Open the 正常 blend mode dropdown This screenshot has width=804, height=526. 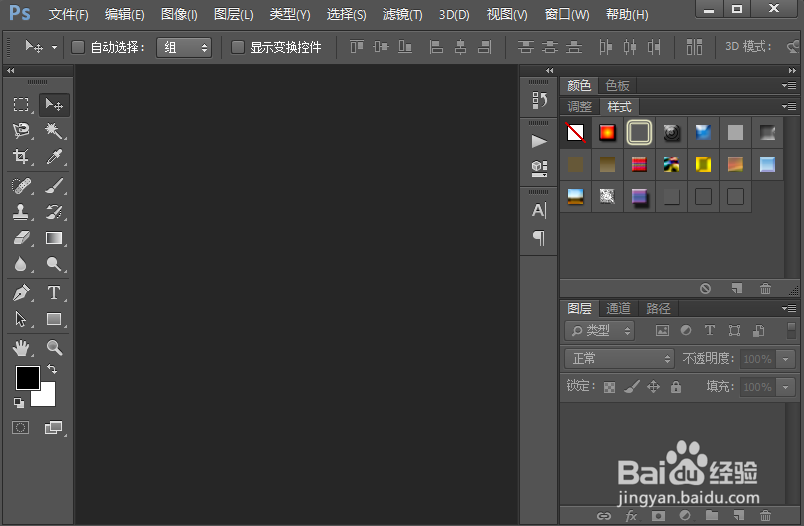619,358
